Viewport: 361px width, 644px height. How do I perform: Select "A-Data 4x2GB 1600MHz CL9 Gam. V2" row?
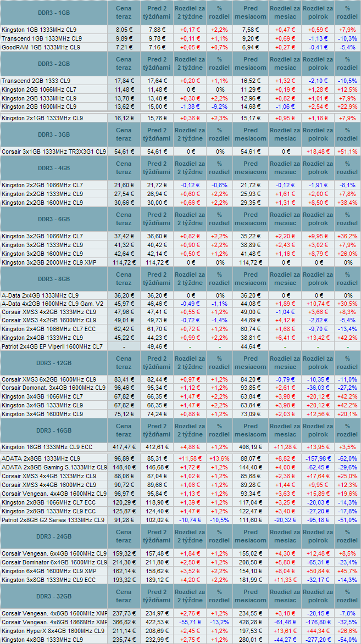point(54,304)
